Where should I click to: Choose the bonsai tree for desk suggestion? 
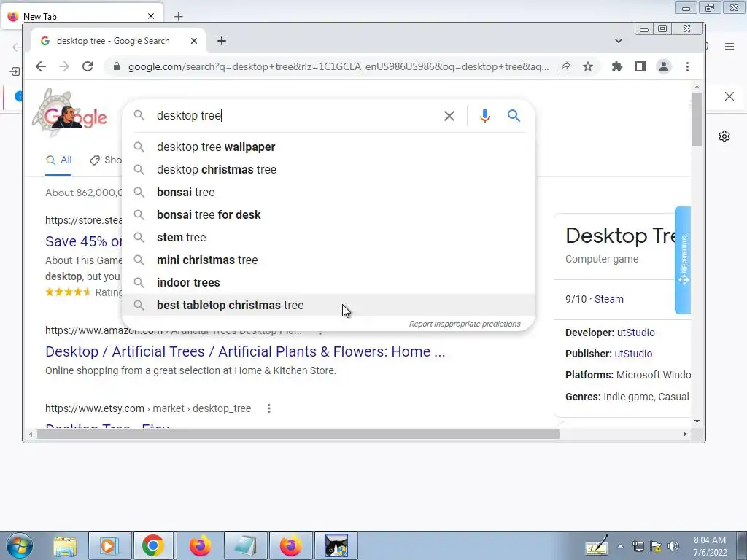pos(329,215)
